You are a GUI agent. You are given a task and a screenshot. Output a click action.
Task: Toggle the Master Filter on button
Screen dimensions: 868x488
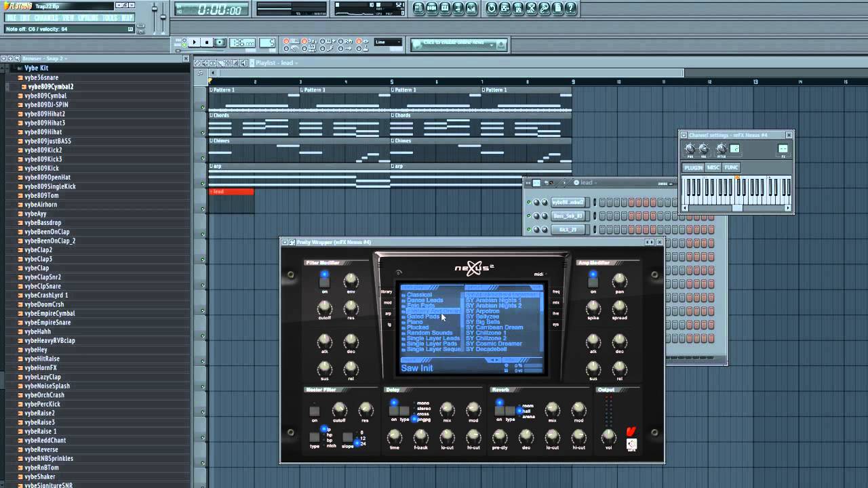click(x=314, y=411)
